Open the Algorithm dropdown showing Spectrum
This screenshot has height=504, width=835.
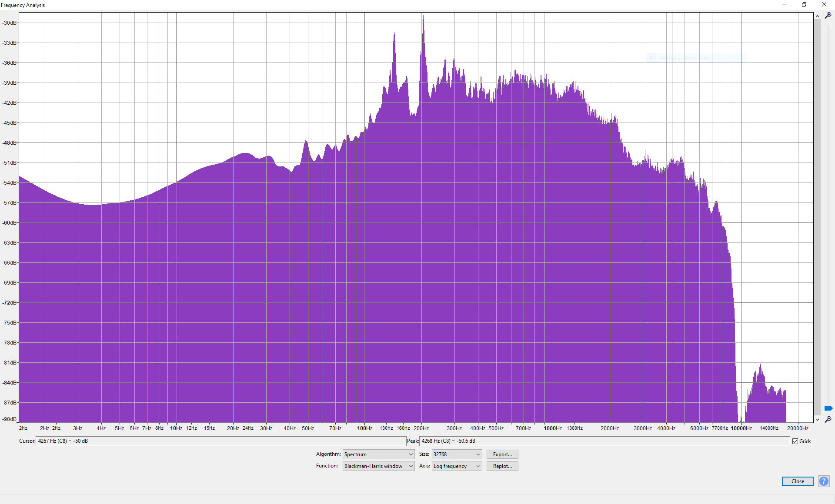coord(378,454)
